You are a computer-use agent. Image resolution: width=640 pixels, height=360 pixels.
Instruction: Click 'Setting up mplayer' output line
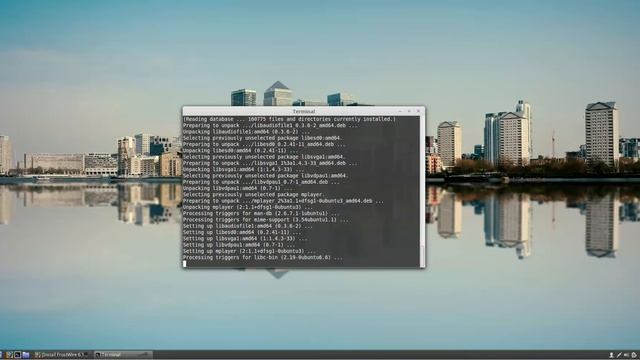pos(249,251)
